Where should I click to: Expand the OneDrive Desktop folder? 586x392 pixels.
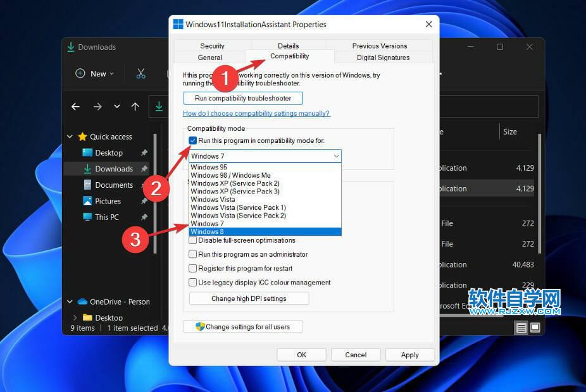click(75, 317)
